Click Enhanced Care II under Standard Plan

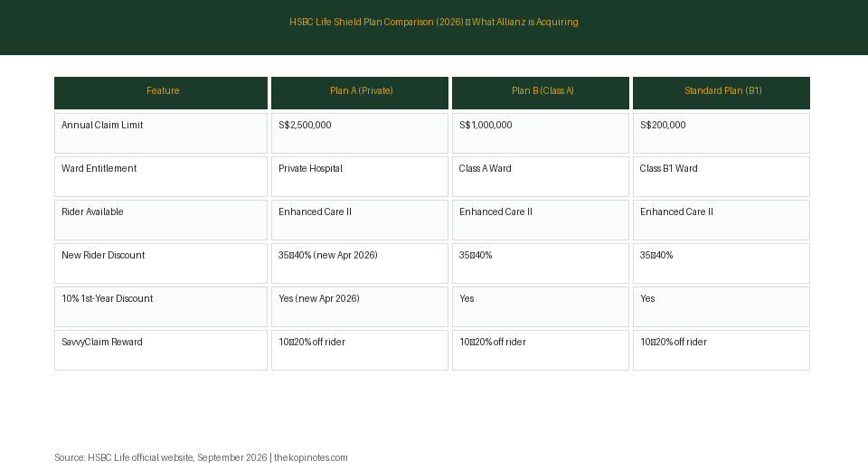point(722,220)
